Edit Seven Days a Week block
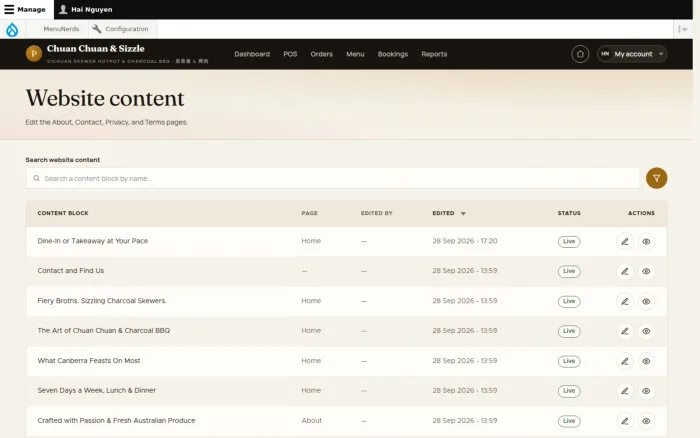 coord(625,391)
